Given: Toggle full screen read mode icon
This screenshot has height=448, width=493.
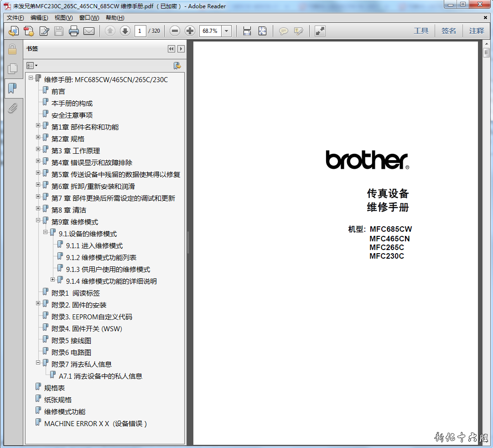Looking at the screenshot, I should [x=320, y=31].
